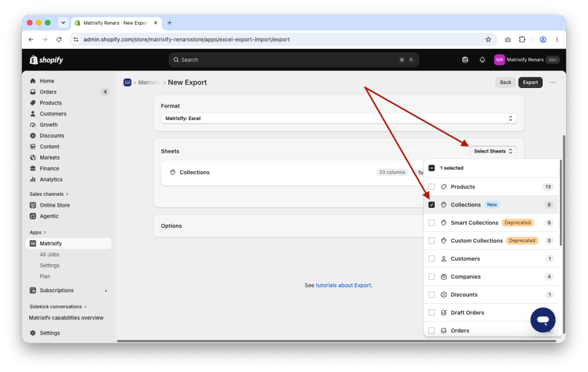View site information icon in address bar
Image resolution: width=588 pixels, height=372 pixels.
tap(76, 40)
